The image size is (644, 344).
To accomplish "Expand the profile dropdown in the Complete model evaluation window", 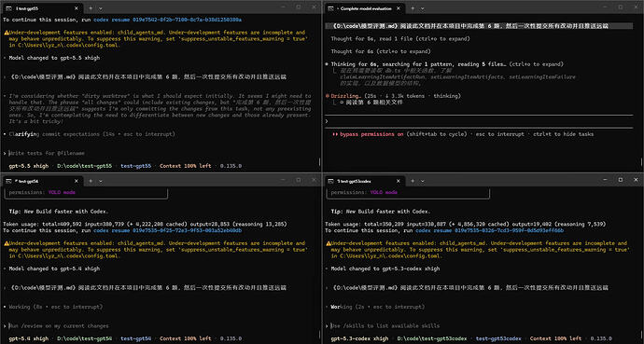I will pyautogui.click(x=423, y=8).
